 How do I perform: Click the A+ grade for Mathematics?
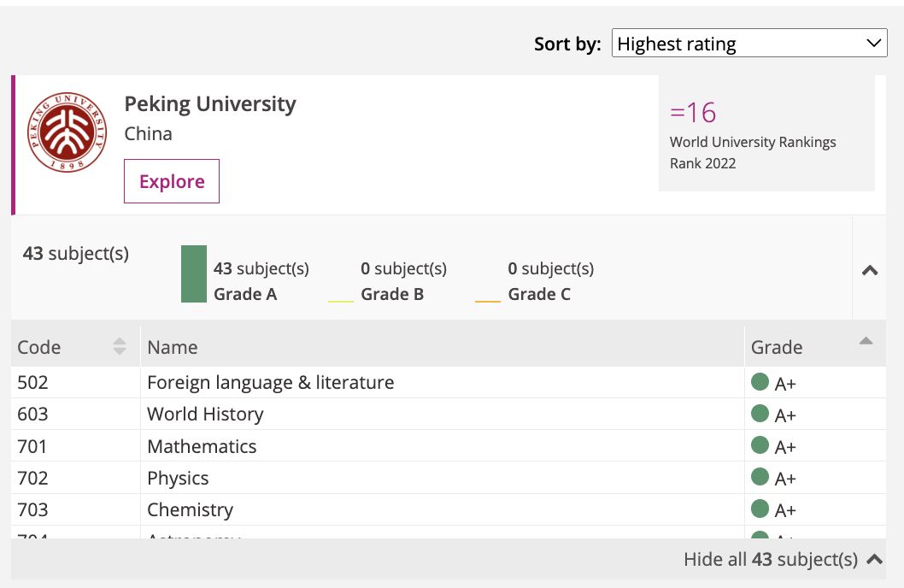[785, 447]
